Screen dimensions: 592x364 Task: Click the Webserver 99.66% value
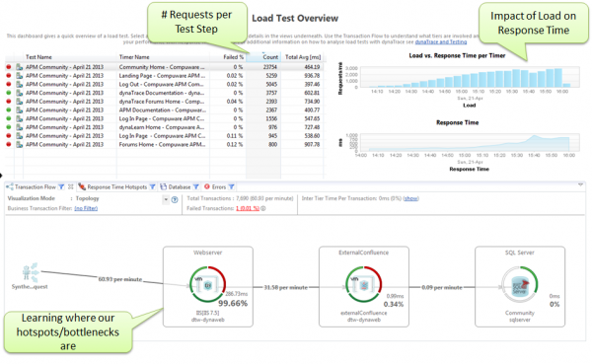click(x=233, y=303)
